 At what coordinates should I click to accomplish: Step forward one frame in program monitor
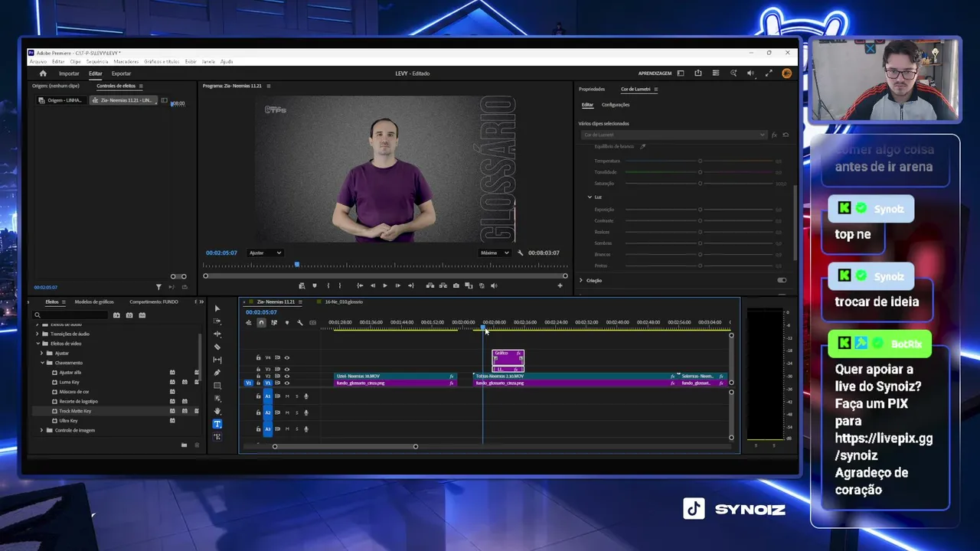click(x=397, y=285)
